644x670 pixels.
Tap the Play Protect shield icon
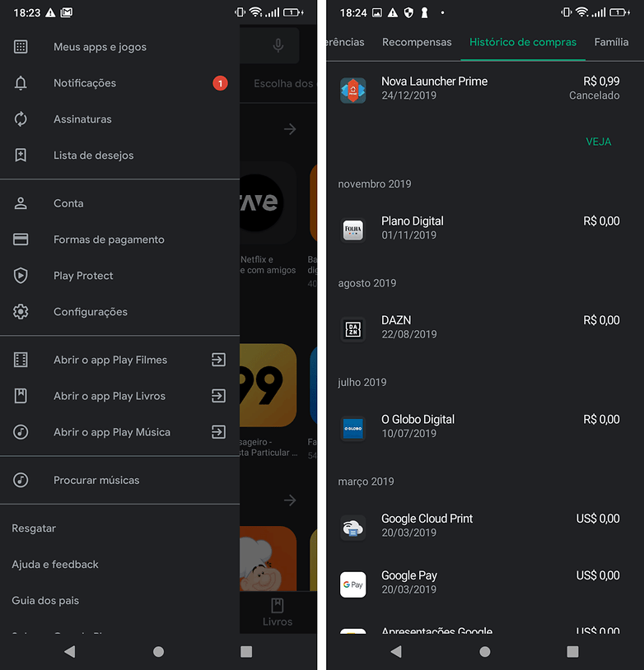[21, 276]
